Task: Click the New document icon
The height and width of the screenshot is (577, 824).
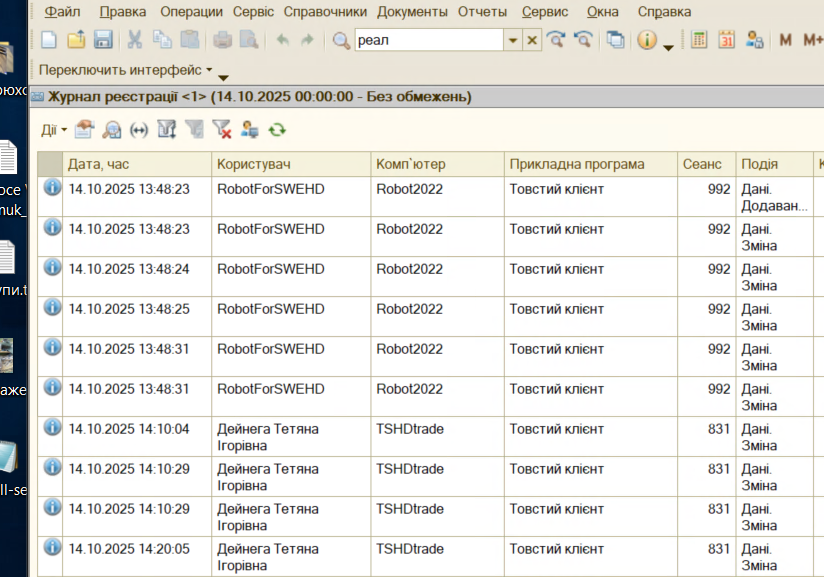Action: tap(49, 40)
